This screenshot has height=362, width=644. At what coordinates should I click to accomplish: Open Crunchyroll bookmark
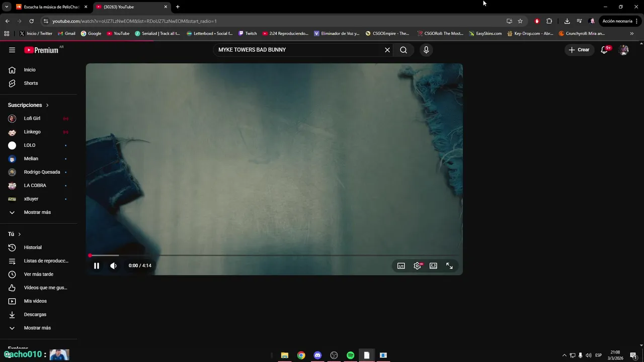click(582, 34)
